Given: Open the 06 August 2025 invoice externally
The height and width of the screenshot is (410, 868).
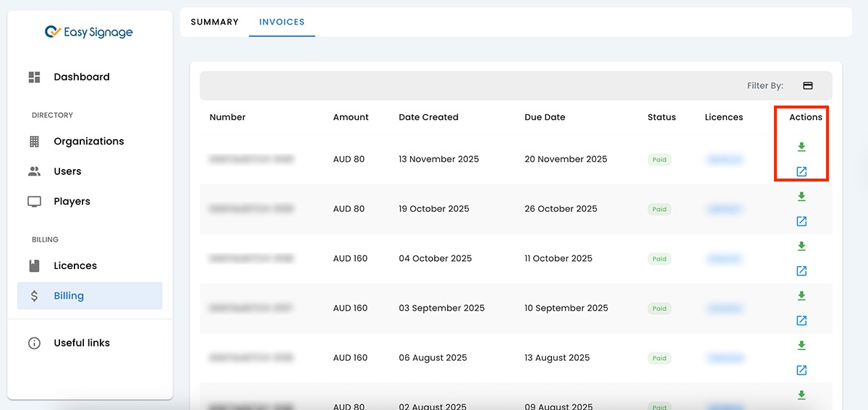Looking at the screenshot, I should point(801,370).
